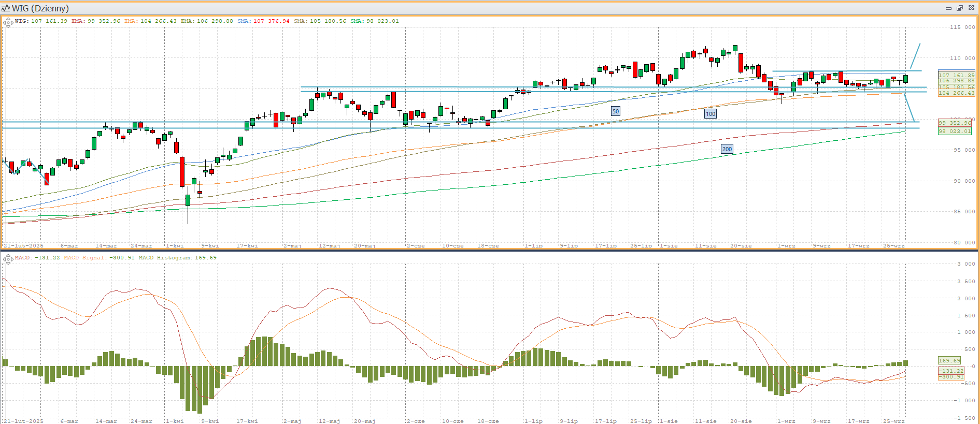Viewport: 980px width, 424px height.
Task: Click the 110 000 level on price scale
Action: click(962, 59)
